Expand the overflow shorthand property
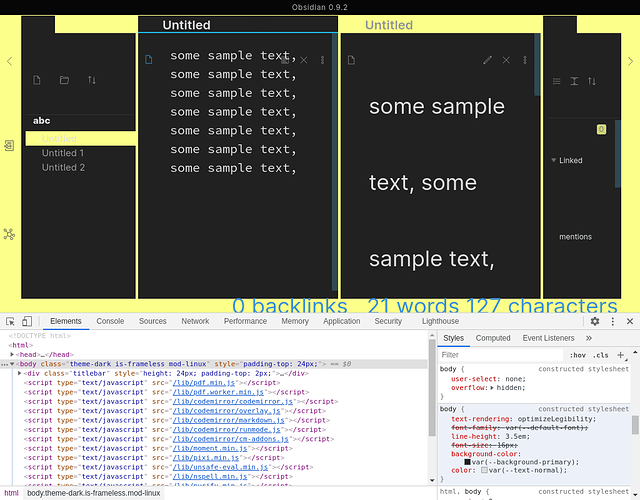 492,388
